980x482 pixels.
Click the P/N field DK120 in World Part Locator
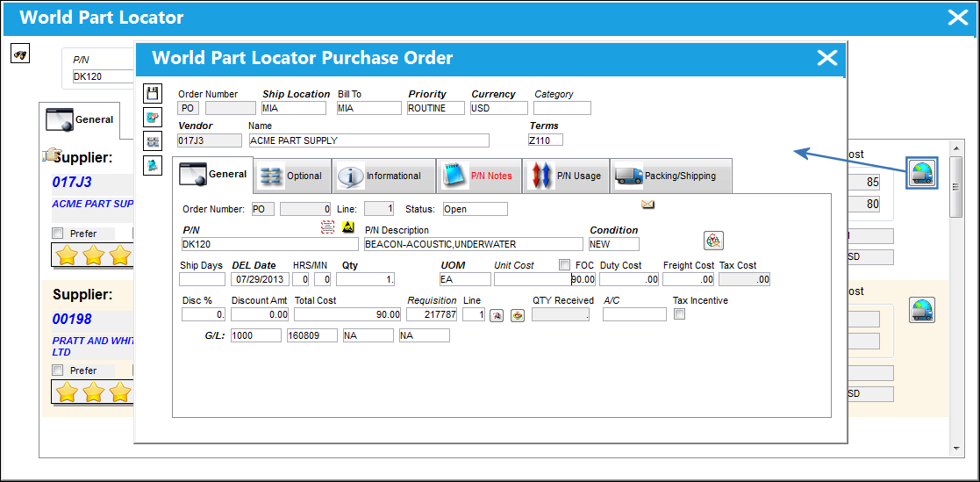(x=104, y=77)
